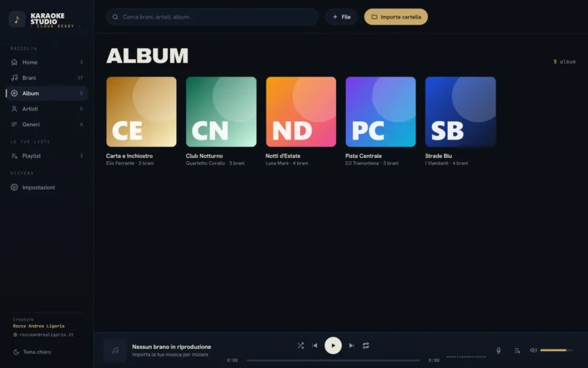Click the Brani music notes icon
Image resolution: width=588 pixels, height=368 pixels.
[x=15, y=77]
